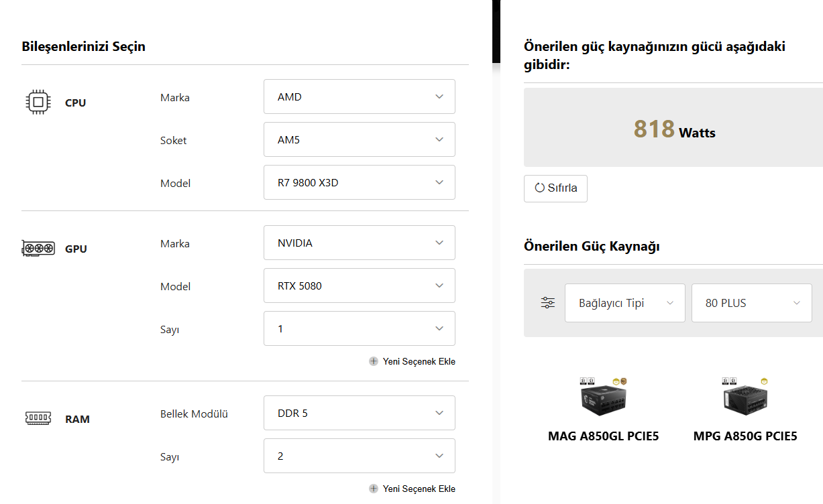The height and width of the screenshot is (504, 823).
Task: Click the GPU section label
Action: click(x=76, y=249)
